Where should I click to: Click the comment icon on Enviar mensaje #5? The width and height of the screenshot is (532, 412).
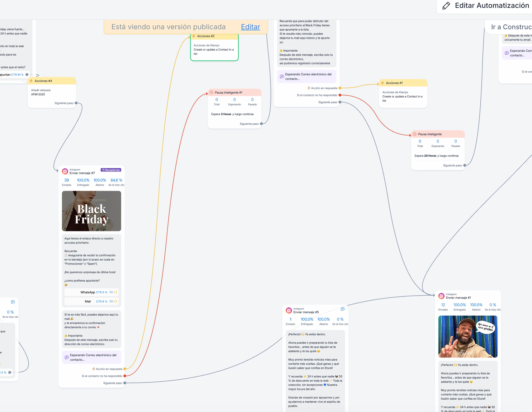(342, 309)
